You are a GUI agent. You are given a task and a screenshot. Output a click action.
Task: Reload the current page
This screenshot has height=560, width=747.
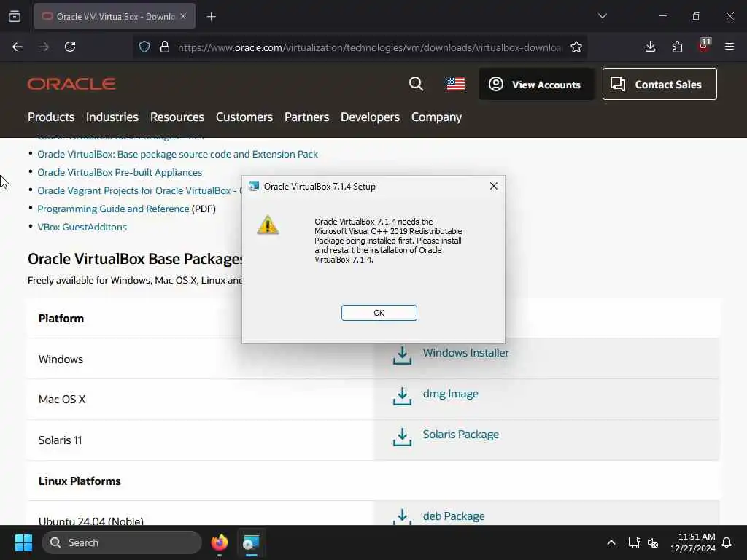click(x=70, y=47)
